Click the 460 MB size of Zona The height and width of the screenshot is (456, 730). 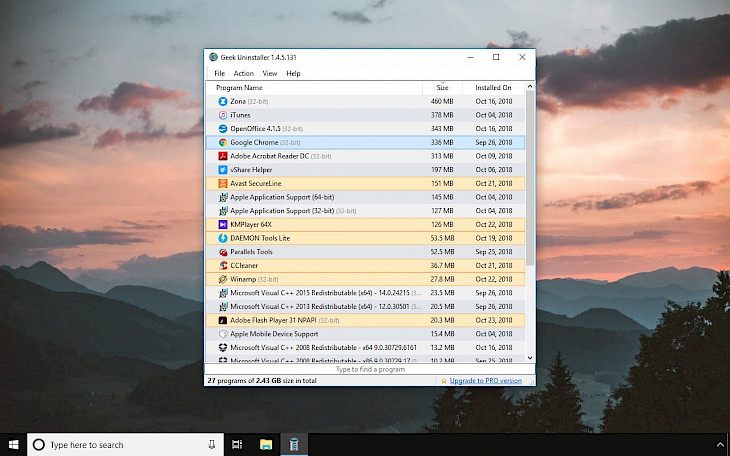click(442, 101)
